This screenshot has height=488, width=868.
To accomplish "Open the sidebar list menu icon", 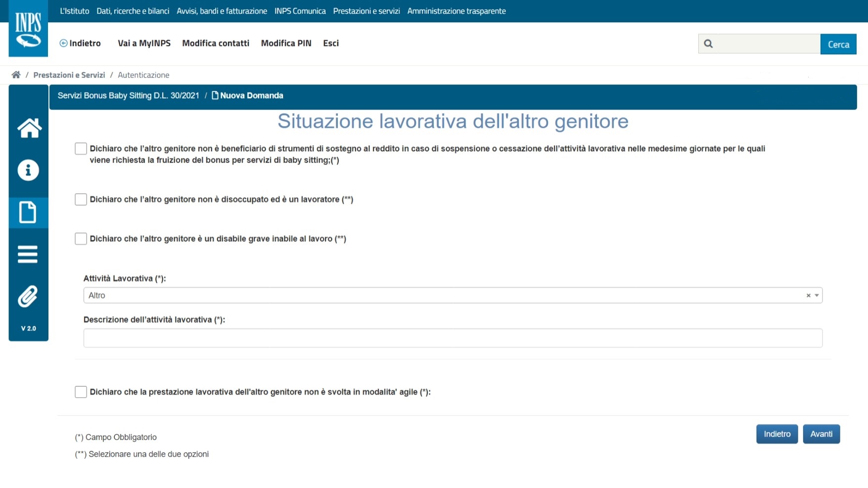I will pyautogui.click(x=28, y=254).
